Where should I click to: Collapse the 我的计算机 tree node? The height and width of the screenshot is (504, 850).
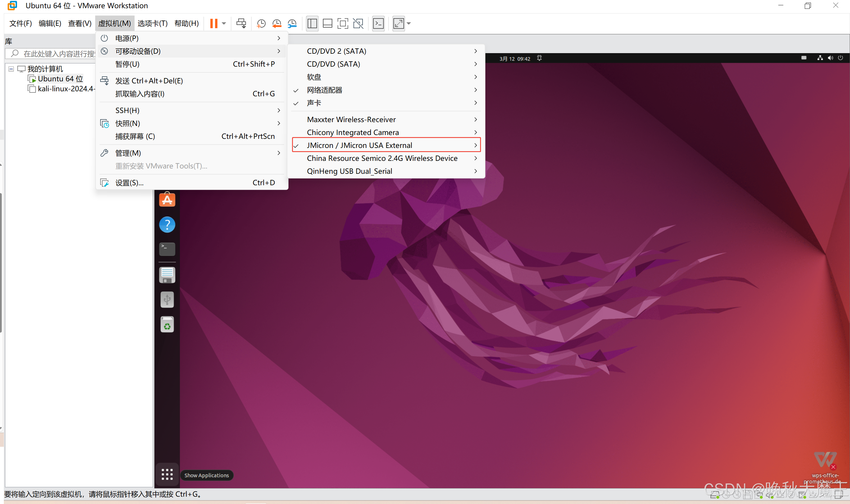coord(11,69)
